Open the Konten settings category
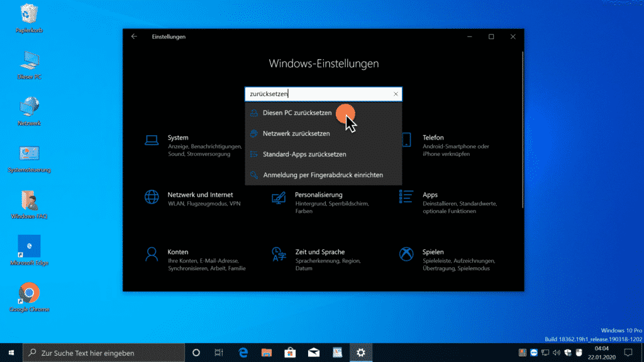Image resolution: width=644 pixels, height=362 pixels. (195, 260)
